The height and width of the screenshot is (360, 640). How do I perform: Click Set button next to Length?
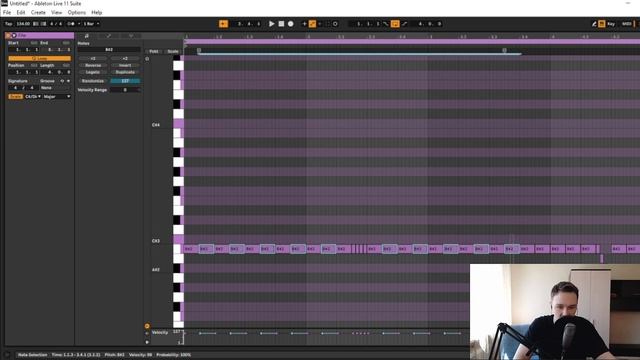(x=66, y=65)
